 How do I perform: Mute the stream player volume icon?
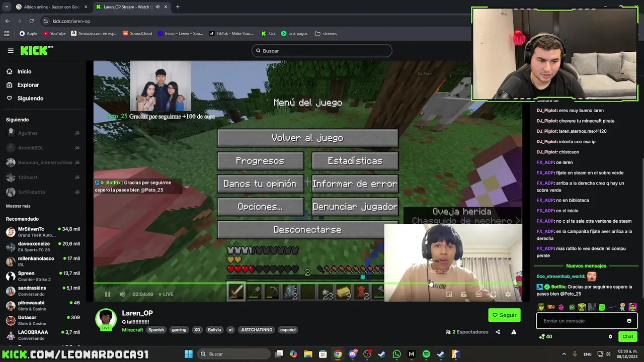pos(122,294)
